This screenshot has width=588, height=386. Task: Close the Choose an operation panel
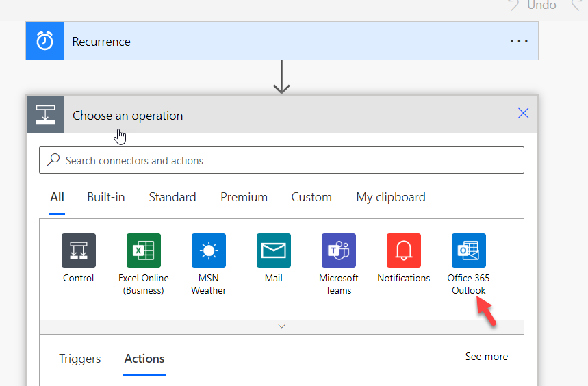[523, 113]
